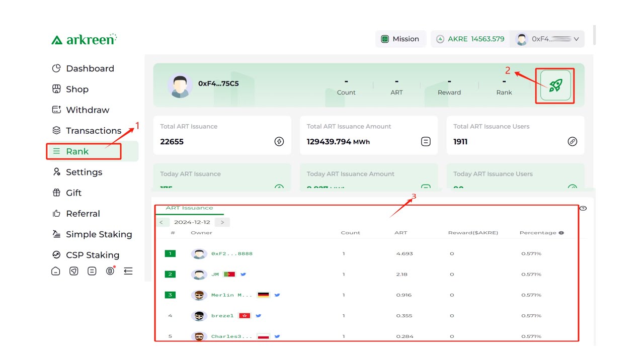Click the arkreen logo
The image size is (644, 362).
click(x=84, y=39)
